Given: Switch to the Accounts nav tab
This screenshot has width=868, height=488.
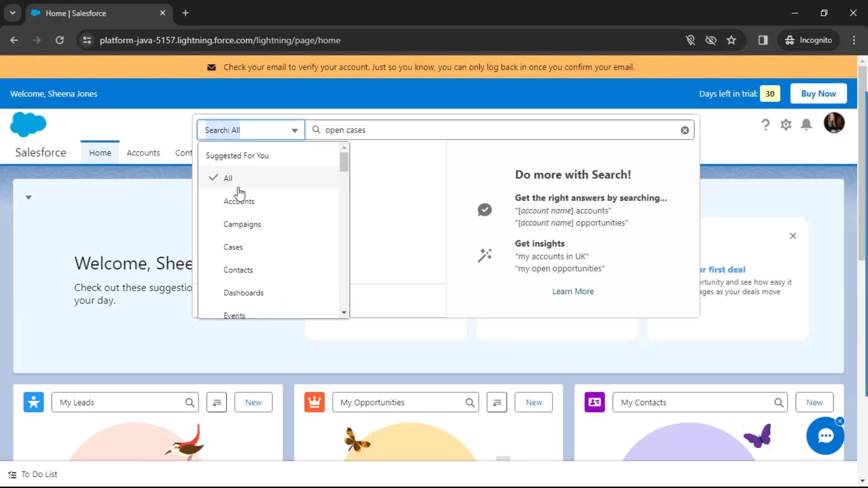Looking at the screenshot, I should pos(143,153).
